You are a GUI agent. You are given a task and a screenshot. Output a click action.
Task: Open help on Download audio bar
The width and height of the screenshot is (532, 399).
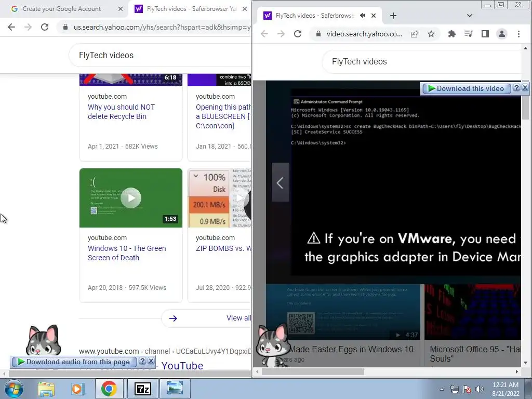[x=142, y=361]
